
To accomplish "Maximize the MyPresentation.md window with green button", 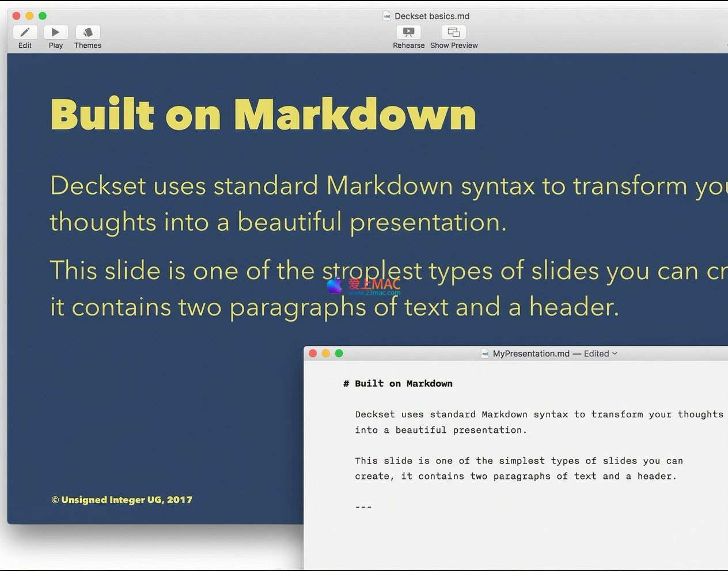I will click(x=339, y=353).
